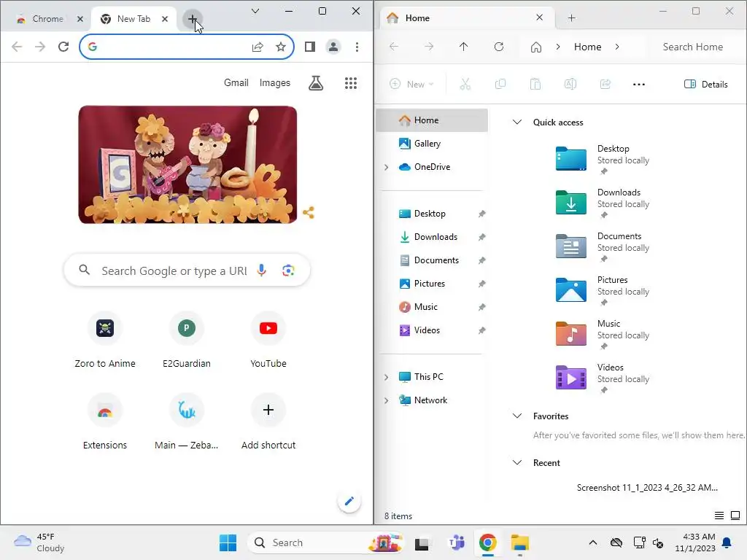The image size is (747, 560).
Task: Open Chrome profile avatar
Action: point(333,47)
